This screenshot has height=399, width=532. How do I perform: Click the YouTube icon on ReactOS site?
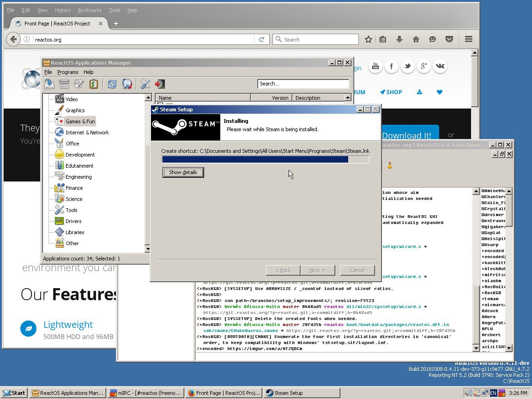click(x=375, y=66)
